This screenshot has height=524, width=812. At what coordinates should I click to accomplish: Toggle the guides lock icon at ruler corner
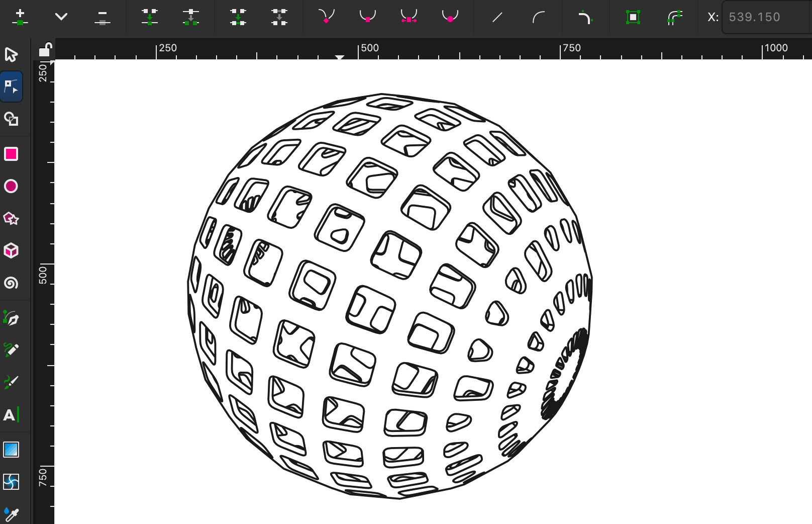(x=45, y=50)
